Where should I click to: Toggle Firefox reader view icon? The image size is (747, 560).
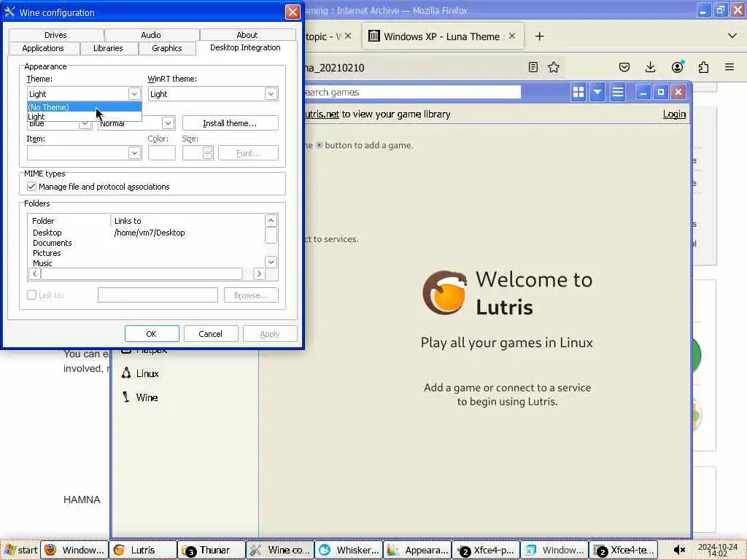(533, 67)
